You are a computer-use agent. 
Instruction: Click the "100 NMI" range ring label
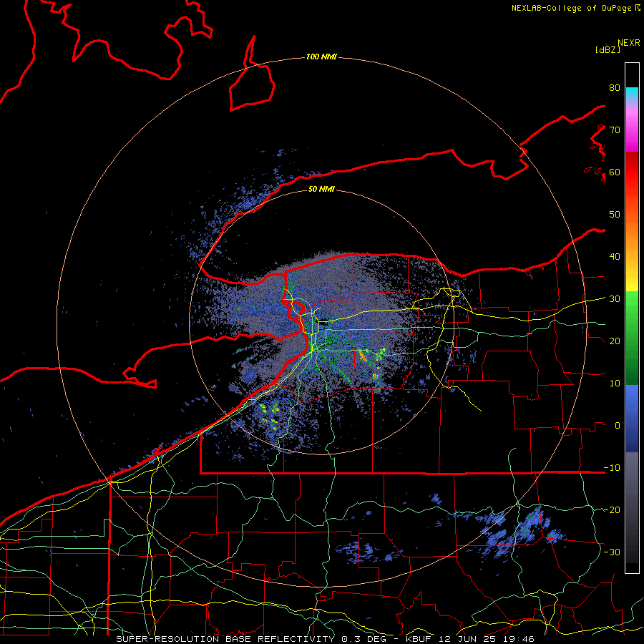[x=321, y=57]
